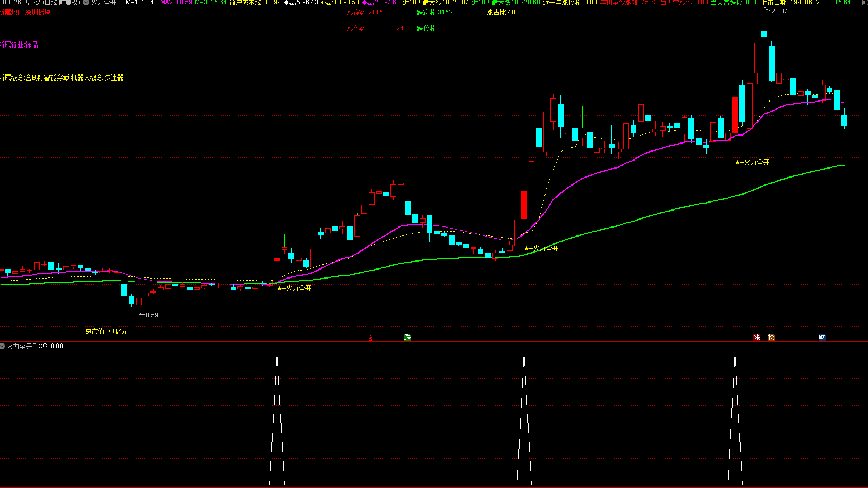Click the 涨家数:2115 statistic
The image size is (868, 488).
[365, 12]
